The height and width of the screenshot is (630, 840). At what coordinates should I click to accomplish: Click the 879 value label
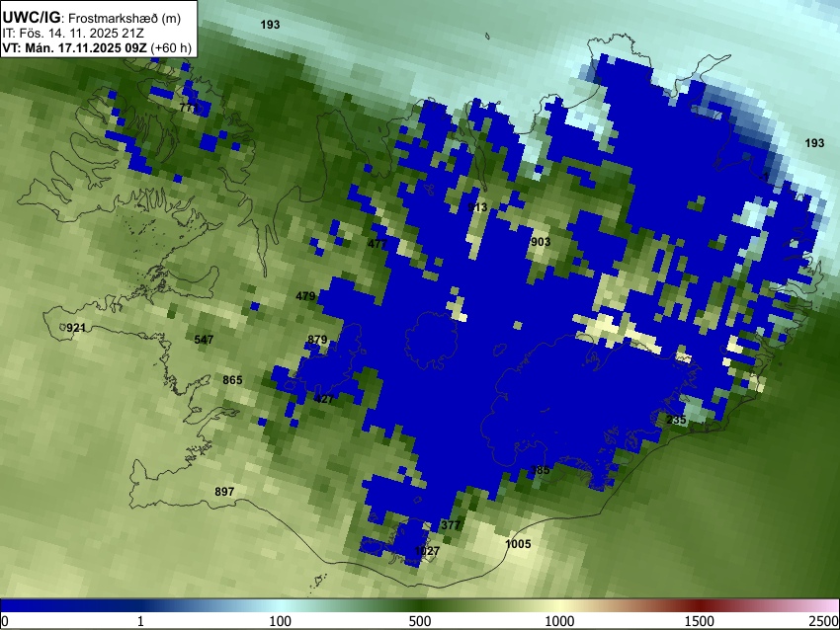[x=317, y=340]
